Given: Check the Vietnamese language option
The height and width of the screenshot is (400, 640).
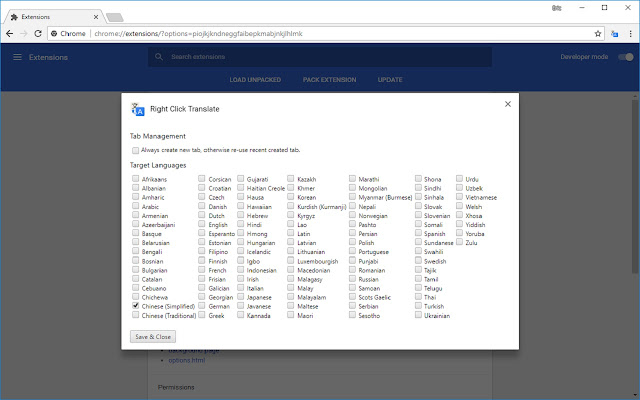Looking at the screenshot, I should [460, 196].
